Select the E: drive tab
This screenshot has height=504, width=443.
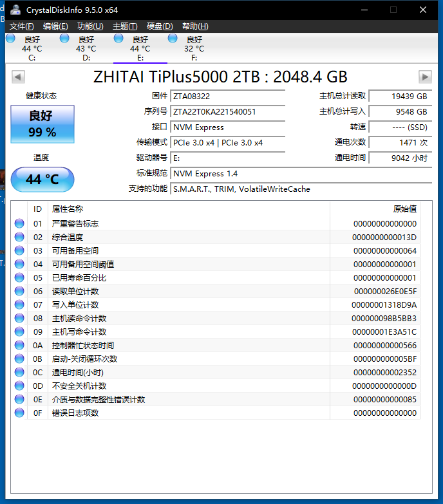[140, 48]
